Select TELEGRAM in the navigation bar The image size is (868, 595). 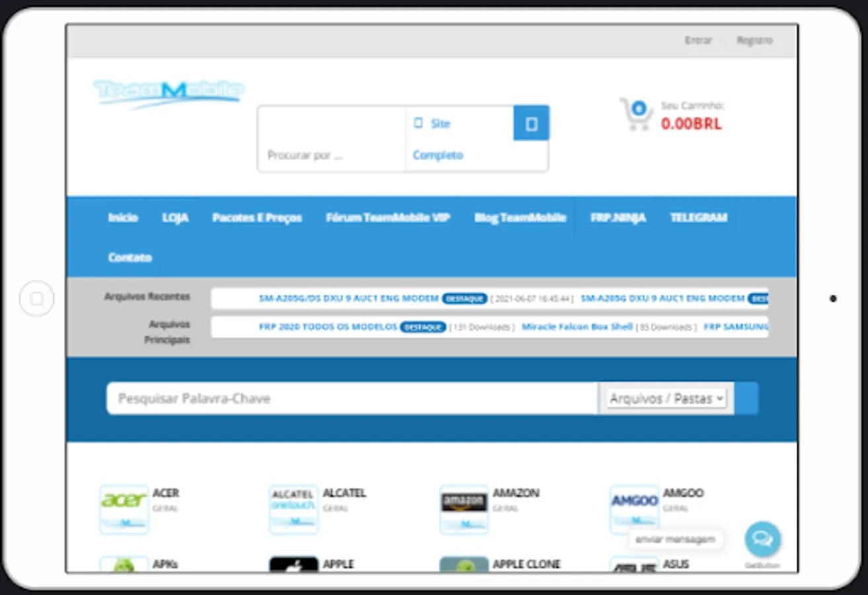click(x=699, y=218)
